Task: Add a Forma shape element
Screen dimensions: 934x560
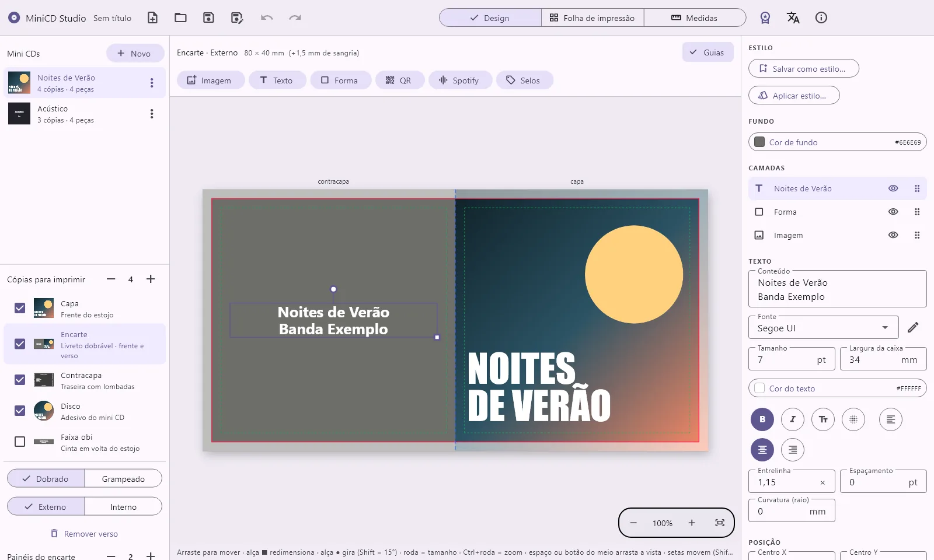Action: (x=340, y=80)
